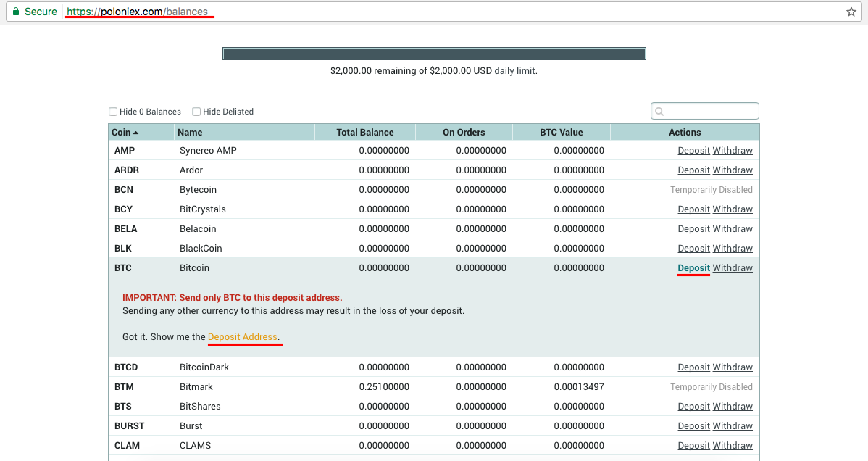This screenshot has width=868, height=461.
Task: Click the bookmark star icon in address bar
Action: pyautogui.click(x=851, y=12)
